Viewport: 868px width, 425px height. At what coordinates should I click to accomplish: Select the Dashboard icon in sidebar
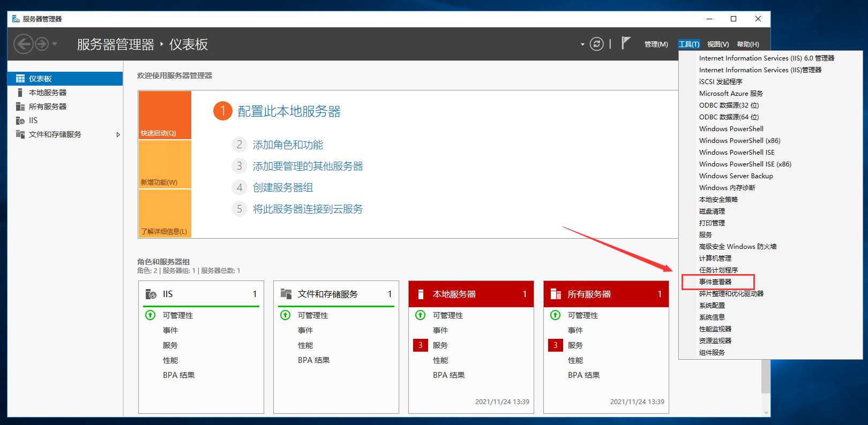pos(20,79)
